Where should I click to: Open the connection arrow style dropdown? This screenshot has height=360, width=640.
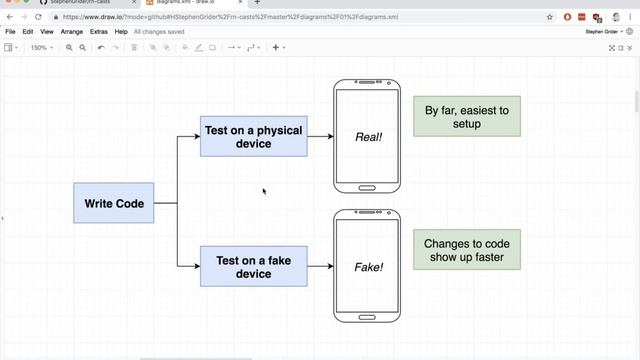point(234,48)
